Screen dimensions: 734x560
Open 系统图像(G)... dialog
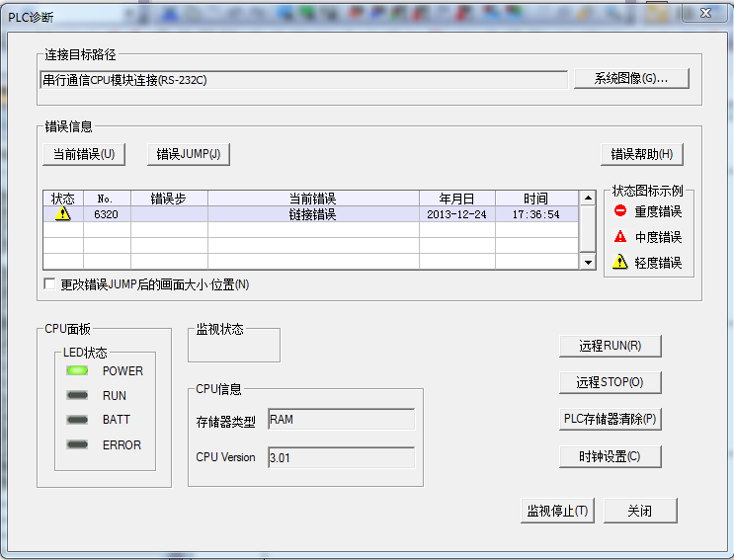click(630, 79)
